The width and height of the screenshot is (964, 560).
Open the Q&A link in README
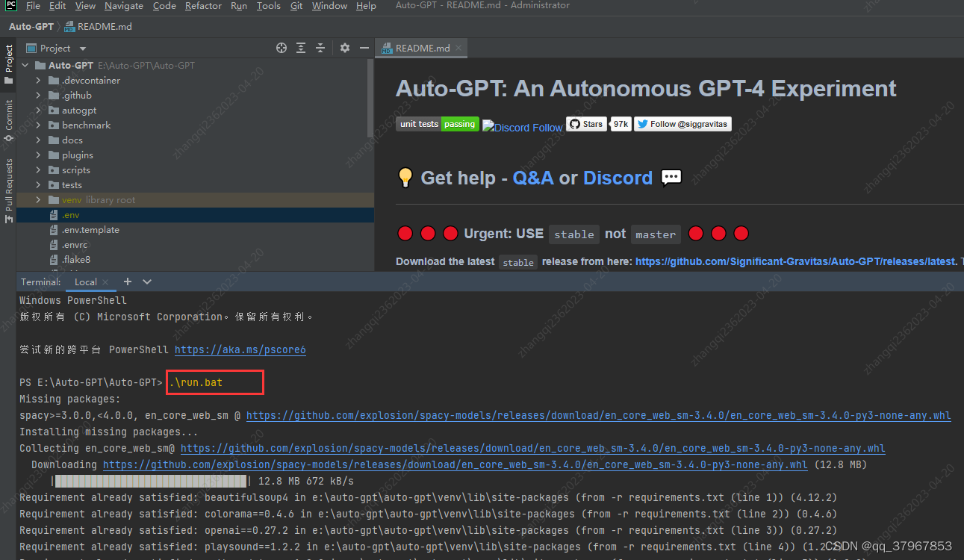533,178
